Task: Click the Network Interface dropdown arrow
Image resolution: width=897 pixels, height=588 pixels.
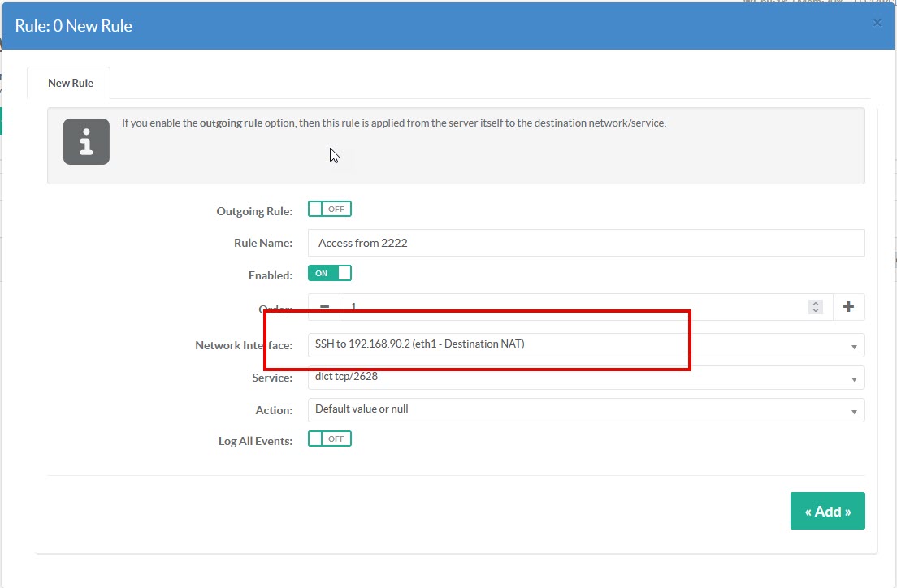Action: pos(854,347)
